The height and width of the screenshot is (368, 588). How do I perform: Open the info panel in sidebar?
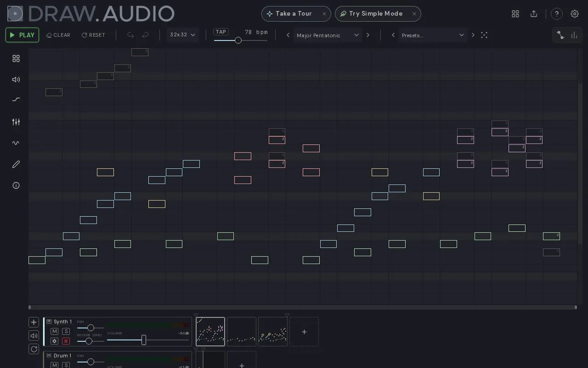(16, 185)
